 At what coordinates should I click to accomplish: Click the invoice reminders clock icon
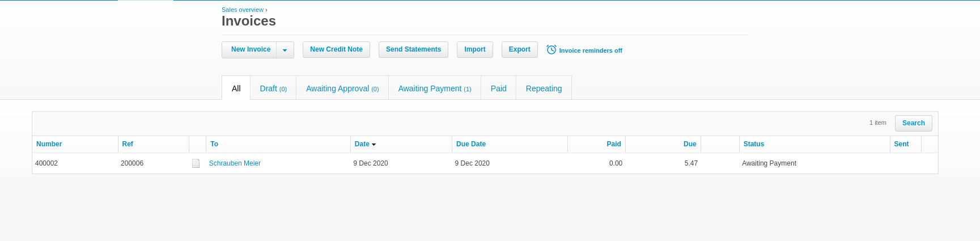coord(551,50)
